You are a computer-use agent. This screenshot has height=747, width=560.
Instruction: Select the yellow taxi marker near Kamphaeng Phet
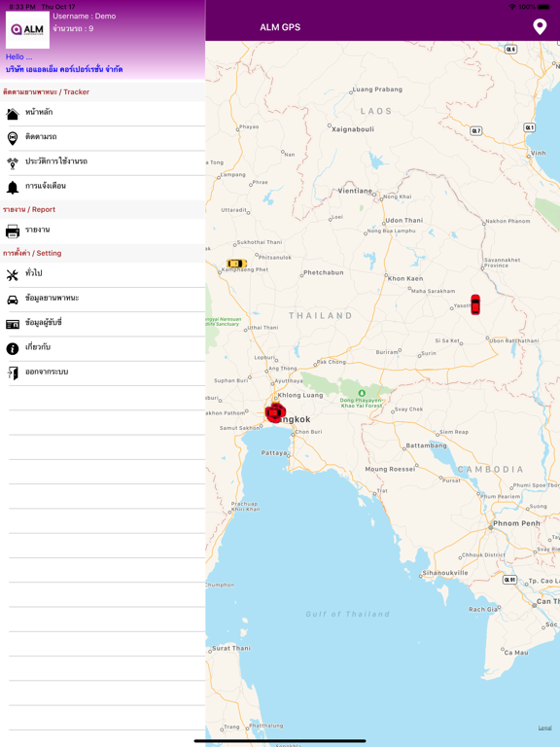(236, 264)
